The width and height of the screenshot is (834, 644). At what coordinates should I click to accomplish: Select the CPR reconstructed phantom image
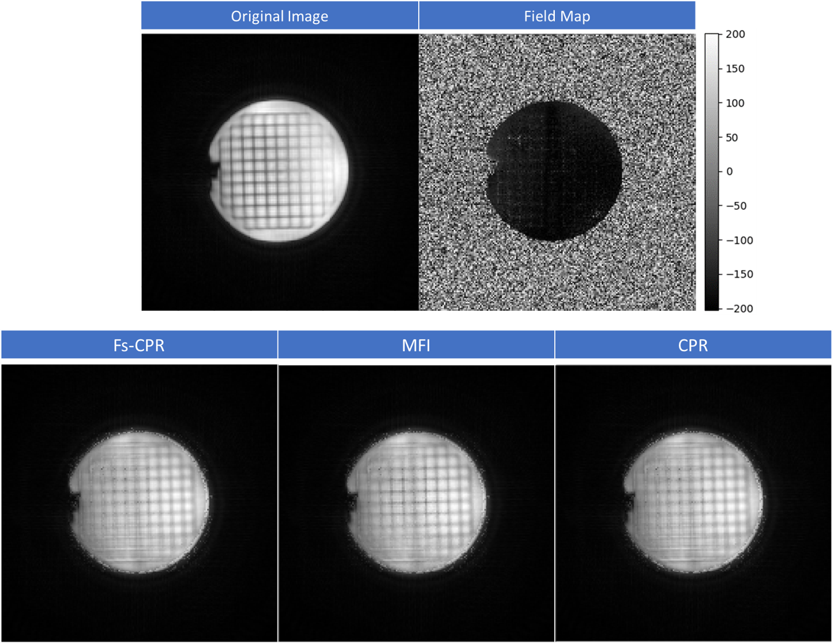693,500
